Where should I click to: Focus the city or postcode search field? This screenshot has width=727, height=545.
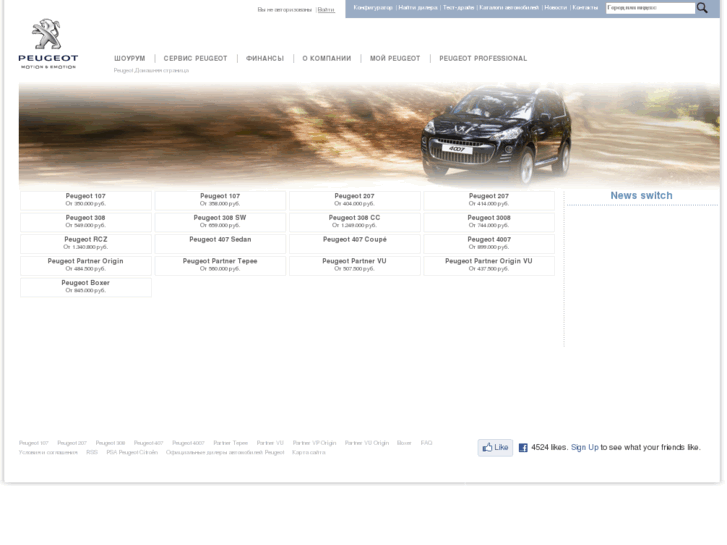(651, 8)
